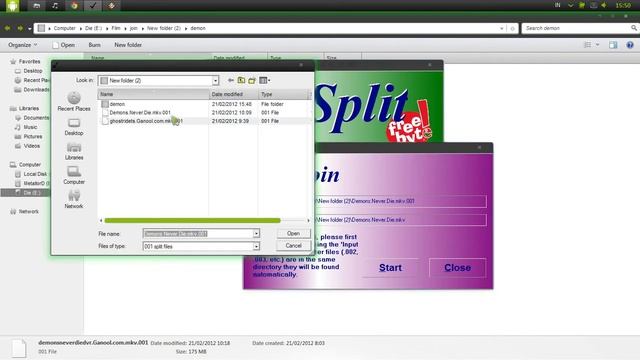The image size is (640, 360).
Task: Click Start button in Join window
Action: pyautogui.click(x=390, y=268)
